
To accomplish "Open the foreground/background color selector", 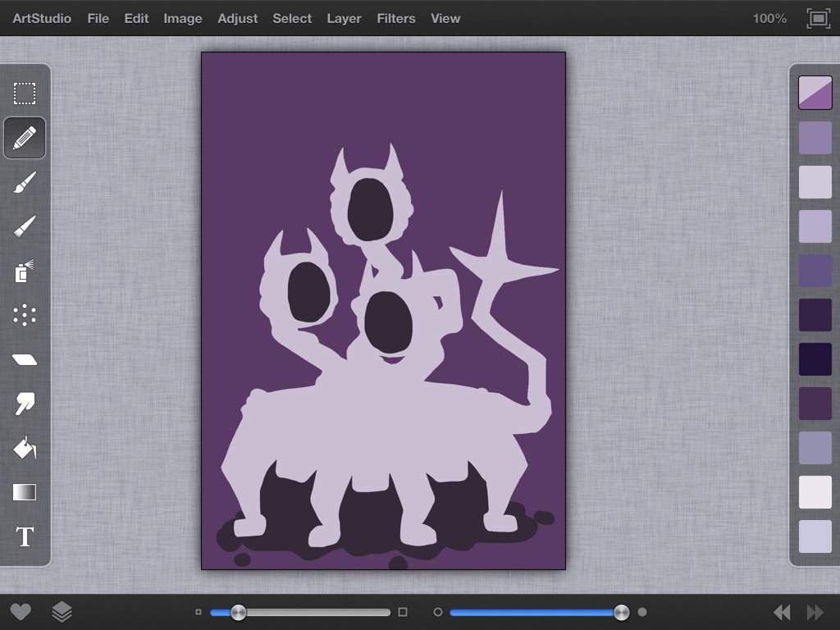I will click(x=815, y=93).
